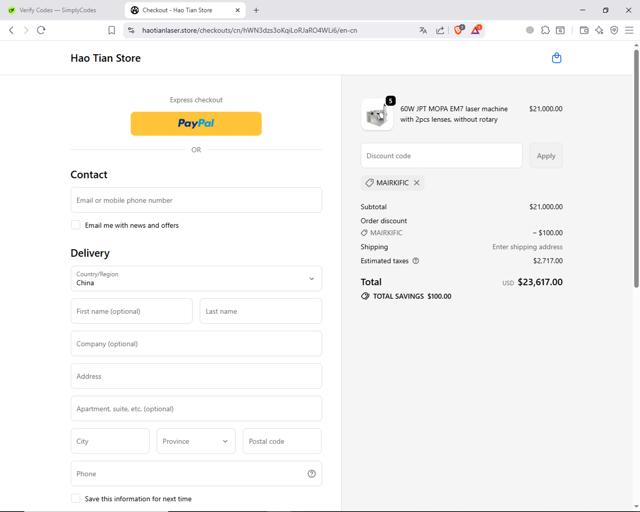Open the browser hamburger menu
This screenshot has width=640, height=512.
click(628, 30)
